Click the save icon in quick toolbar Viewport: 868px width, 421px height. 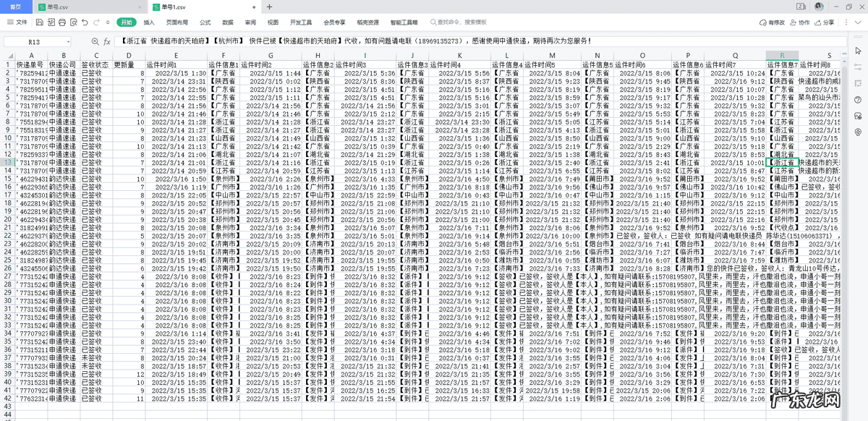(x=40, y=22)
